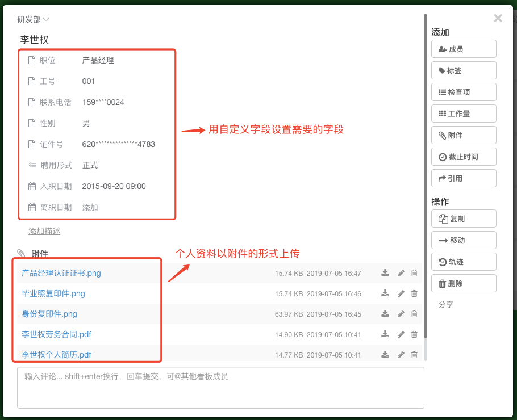
Task: Open the 轨迹 history
Action: tap(464, 262)
